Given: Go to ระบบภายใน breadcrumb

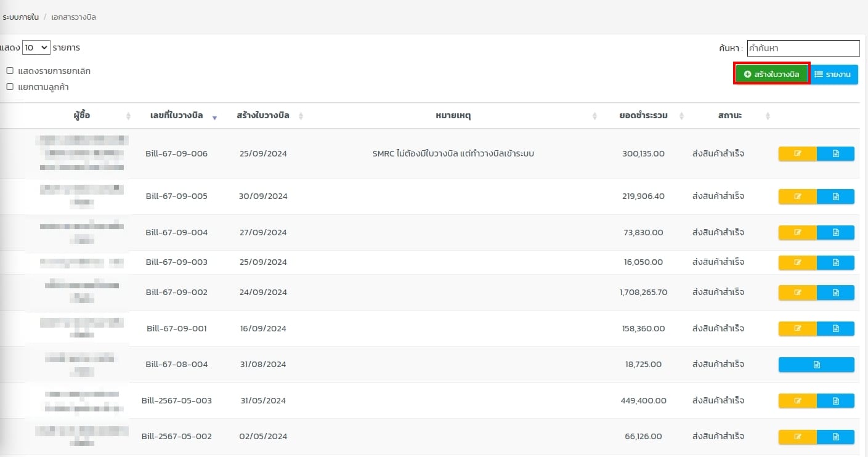Looking at the screenshot, I should coord(20,17).
